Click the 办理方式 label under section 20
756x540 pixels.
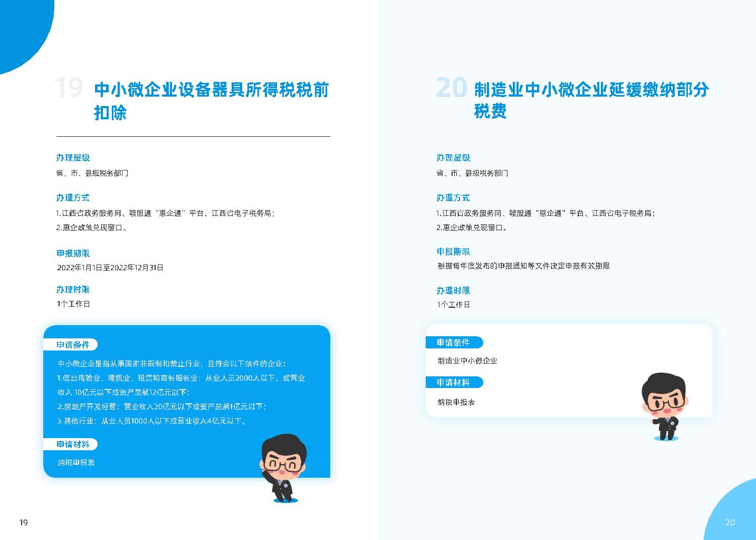click(453, 197)
